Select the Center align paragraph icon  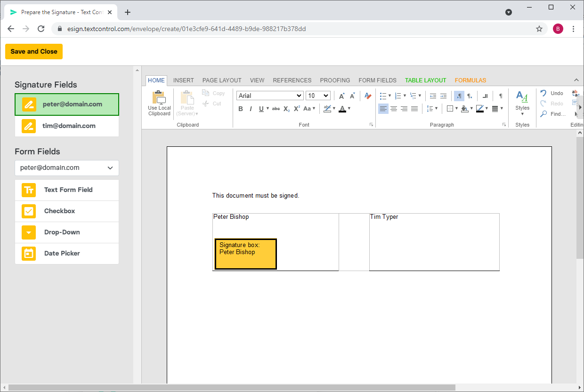coord(394,109)
